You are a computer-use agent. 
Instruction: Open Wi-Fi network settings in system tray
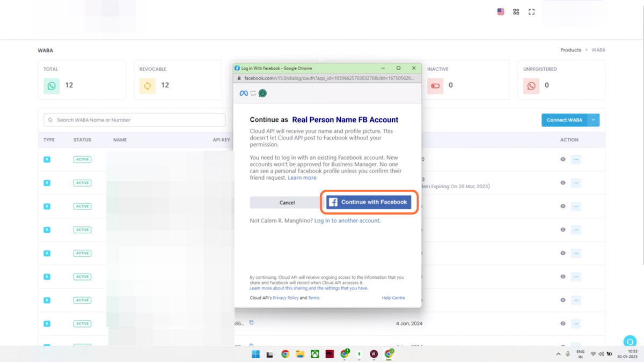click(x=593, y=354)
